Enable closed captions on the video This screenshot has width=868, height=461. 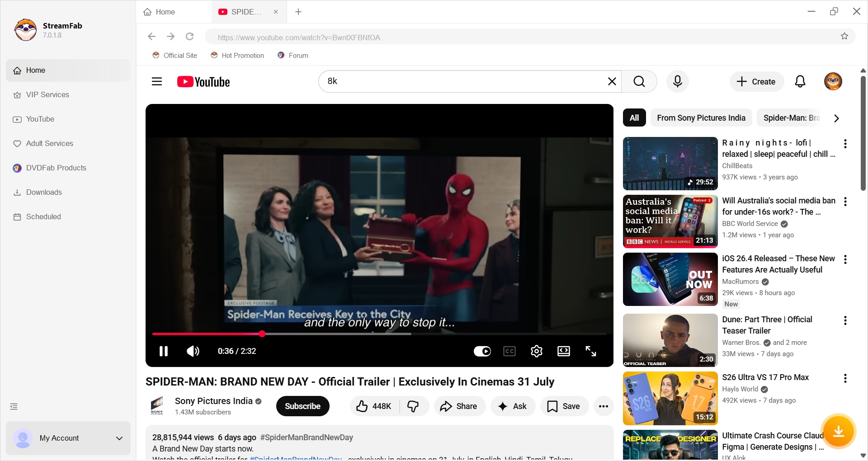tap(509, 351)
